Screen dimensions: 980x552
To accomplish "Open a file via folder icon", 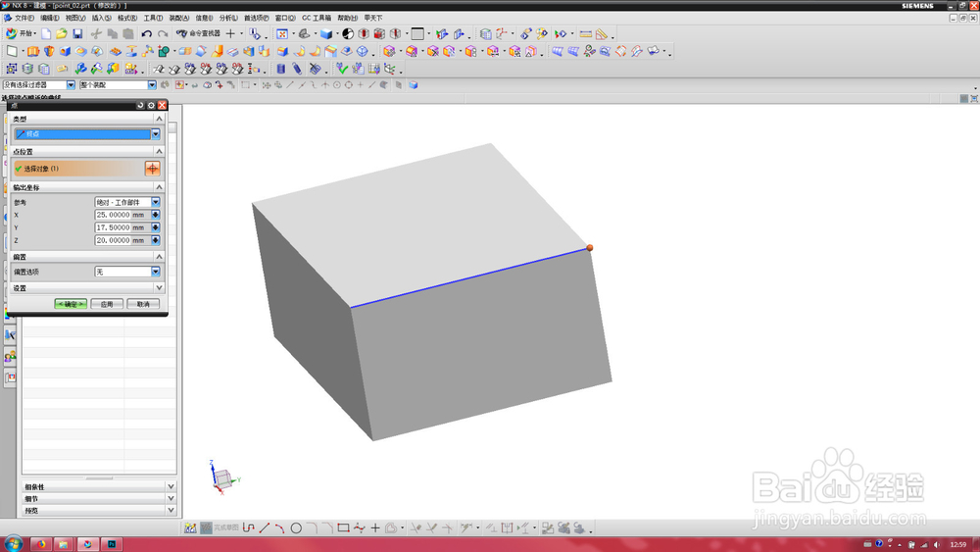I will pyautogui.click(x=61, y=33).
